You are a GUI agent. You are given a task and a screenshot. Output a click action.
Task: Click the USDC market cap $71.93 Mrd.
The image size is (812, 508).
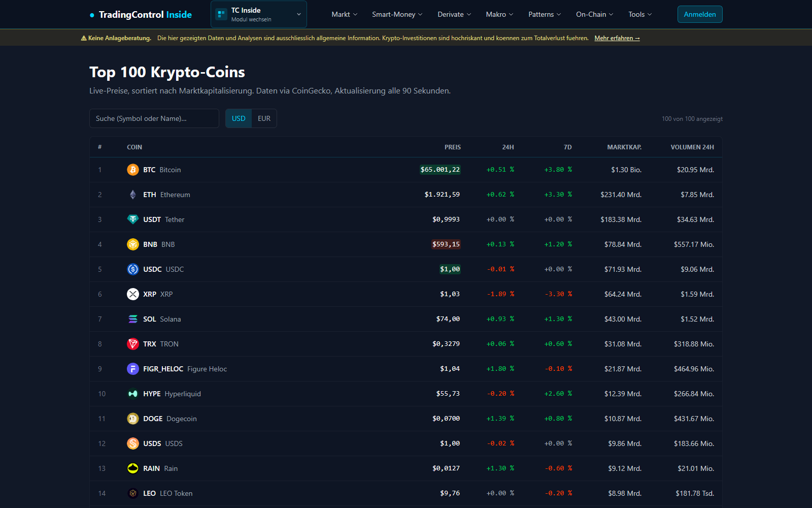tap(623, 269)
